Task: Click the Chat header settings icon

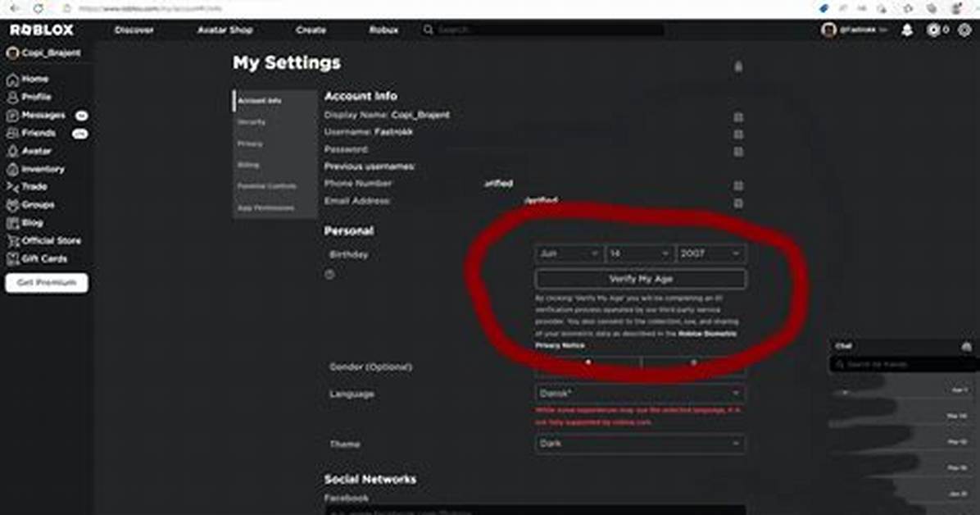Action: point(966,346)
